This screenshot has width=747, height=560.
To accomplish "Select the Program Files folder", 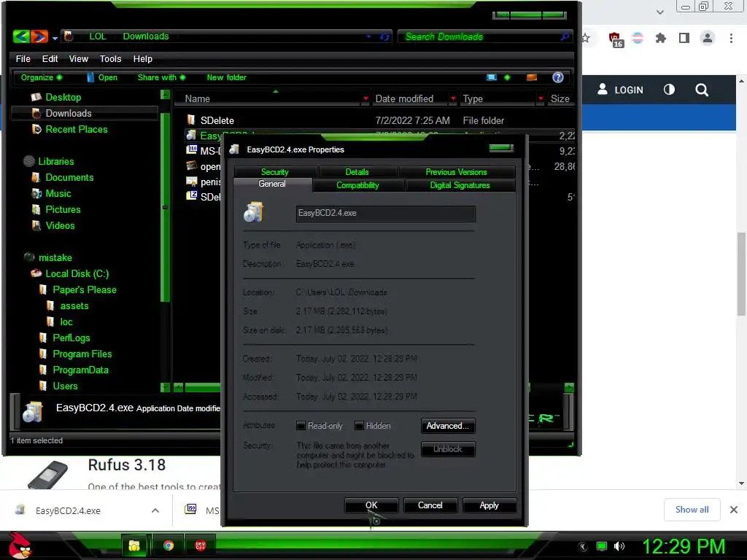I will (x=82, y=354).
